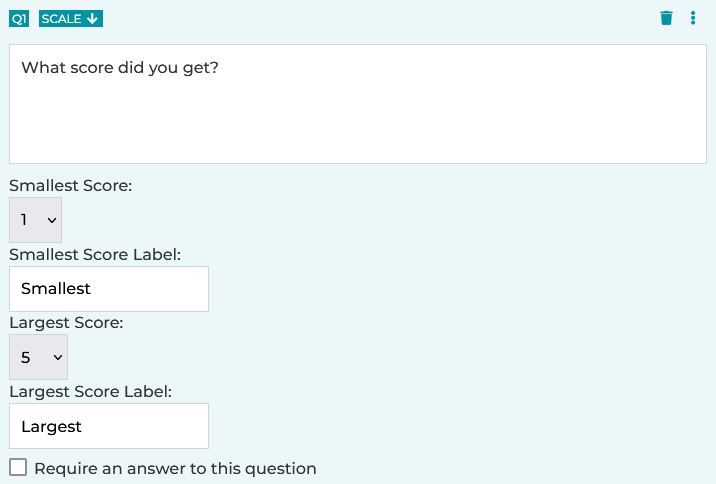Image resolution: width=716 pixels, height=484 pixels.
Task: Click the 'Smallest Score Label:' caption
Action: (95, 254)
